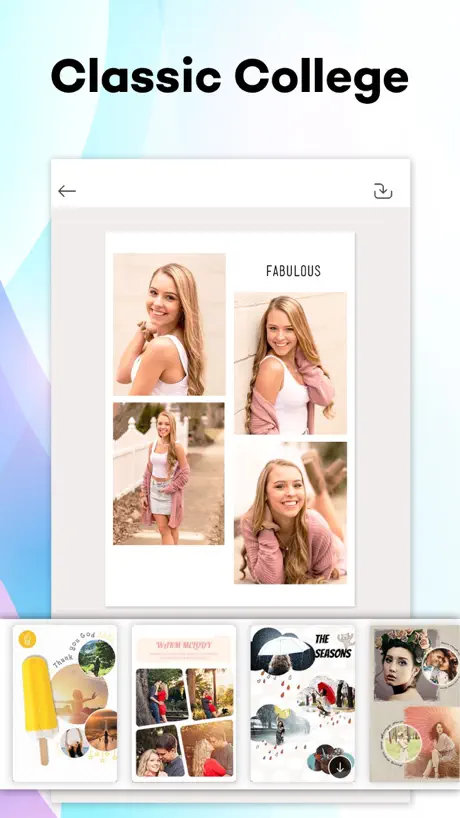Choose the flower crown portrait template

415,703
